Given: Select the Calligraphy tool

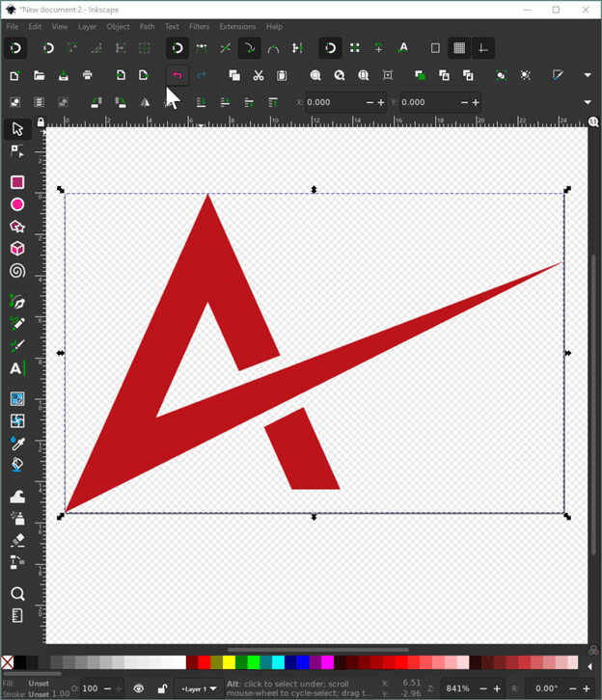Looking at the screenshot, I should tap(17, 345).
